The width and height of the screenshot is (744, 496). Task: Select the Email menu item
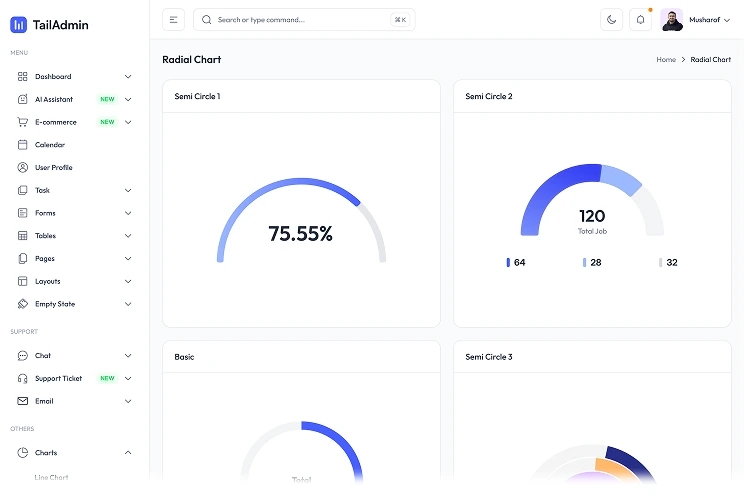coord(74,401)
